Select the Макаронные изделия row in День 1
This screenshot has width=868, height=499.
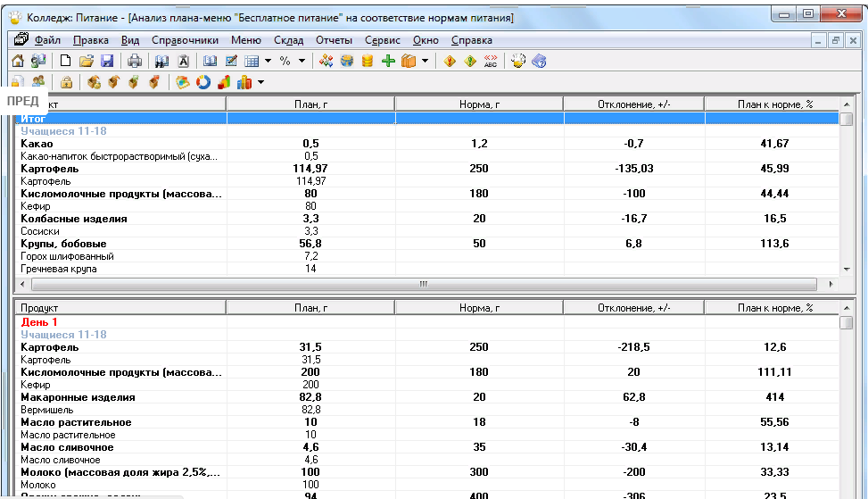pyautogui.click(x=79, y=397)
